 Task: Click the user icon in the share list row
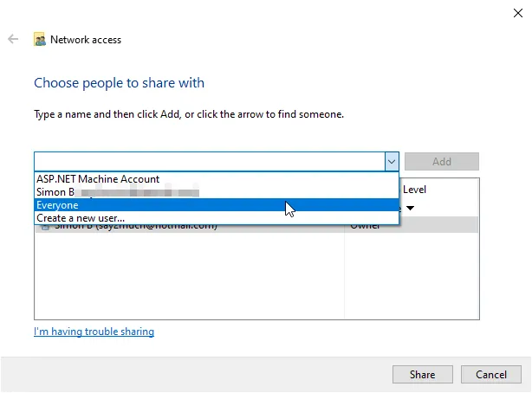(45, 227)
